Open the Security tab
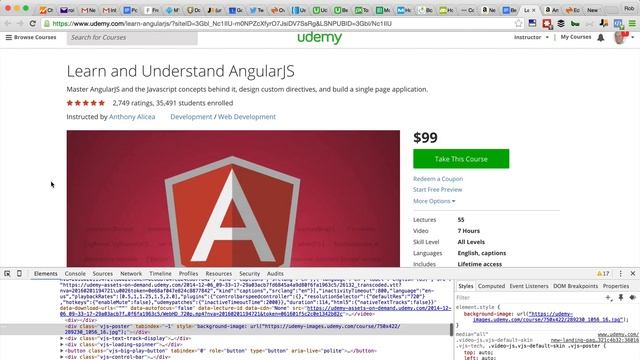 tap(249, 273)
